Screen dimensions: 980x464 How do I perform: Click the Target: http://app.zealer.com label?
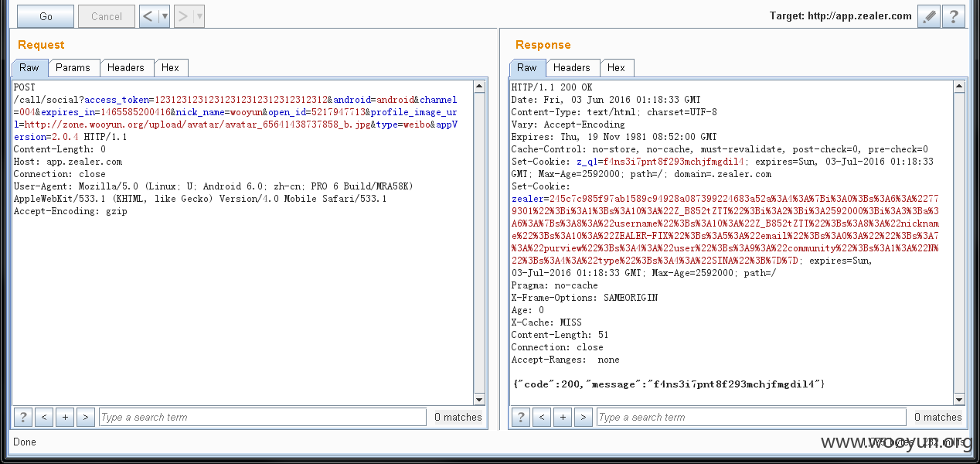pos(841,16)
